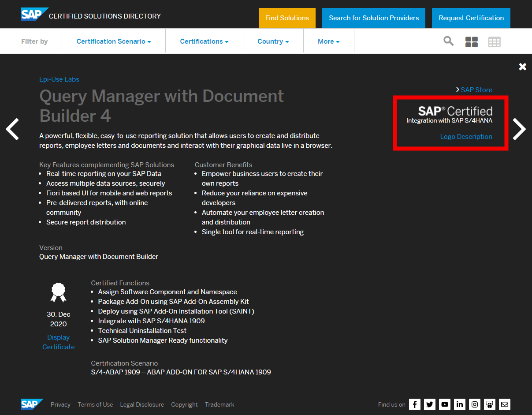Click the 'Fiori based UI for mobile and web reports' item

point(109,193)
